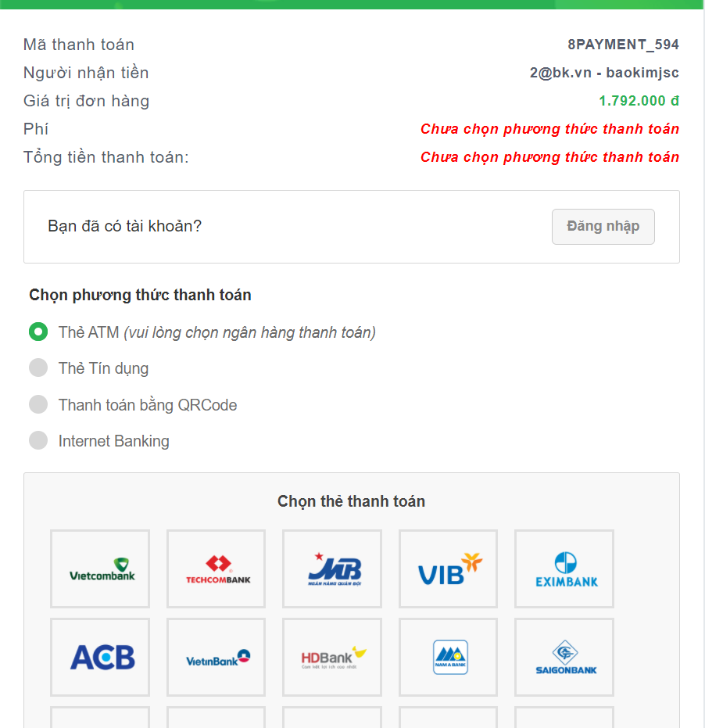The width and height of the screenshot is (705, 728).
Task: Choose the HDBank logo
Action: tap(332, 657)
